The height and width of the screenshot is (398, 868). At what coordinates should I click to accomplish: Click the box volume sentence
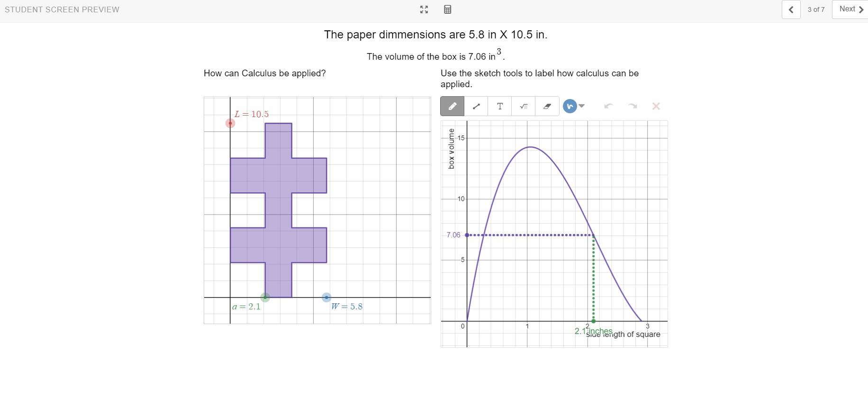pyautogui.click(x=435, y=55)
